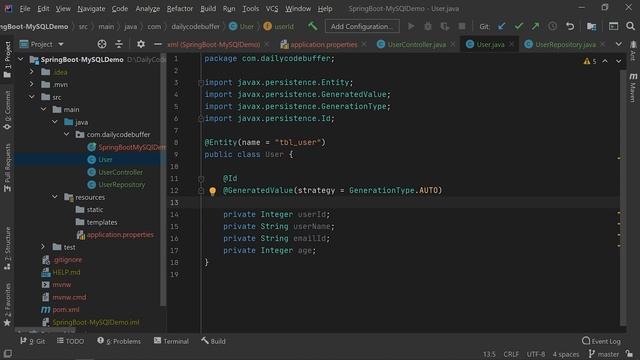Expand the test folder
Viewport: 640px width, 360px height.
point(43,247)
